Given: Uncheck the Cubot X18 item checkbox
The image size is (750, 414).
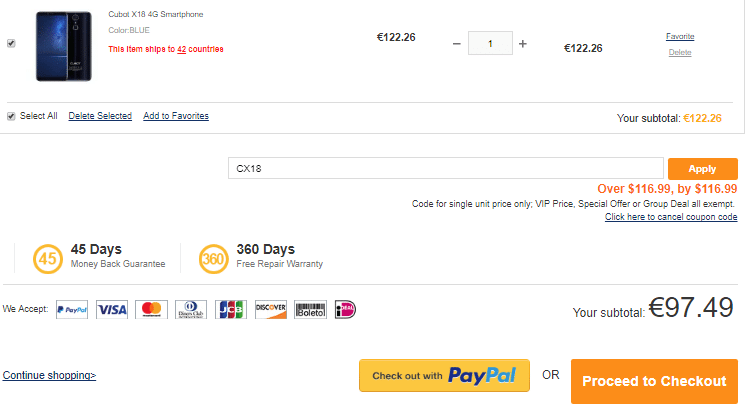Looking at the screenshot, I should coord(11,44).
